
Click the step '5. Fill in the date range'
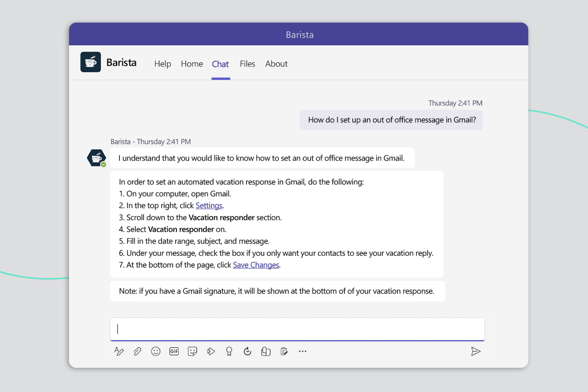coord(194,241)
